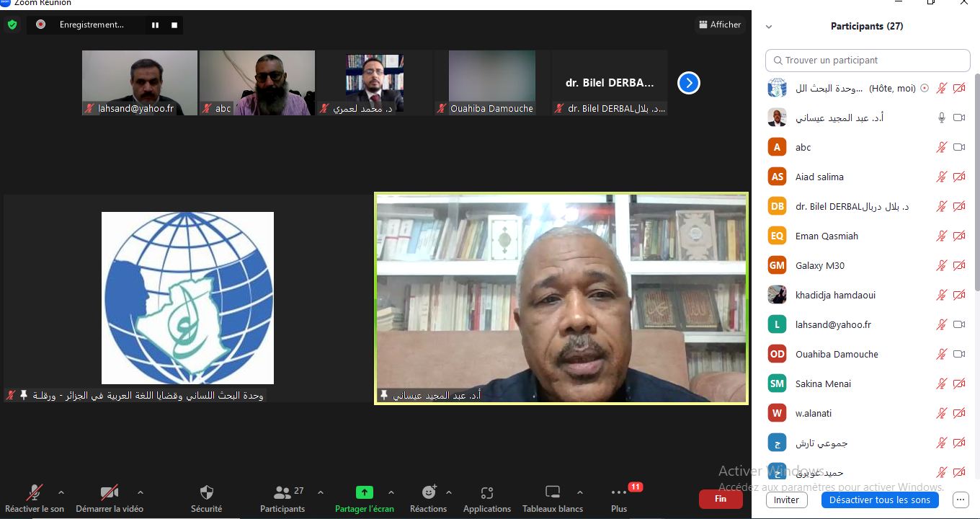Open the Réactions menu icon
The width and height of the screenshot is (980, 519).
[429, 492]
